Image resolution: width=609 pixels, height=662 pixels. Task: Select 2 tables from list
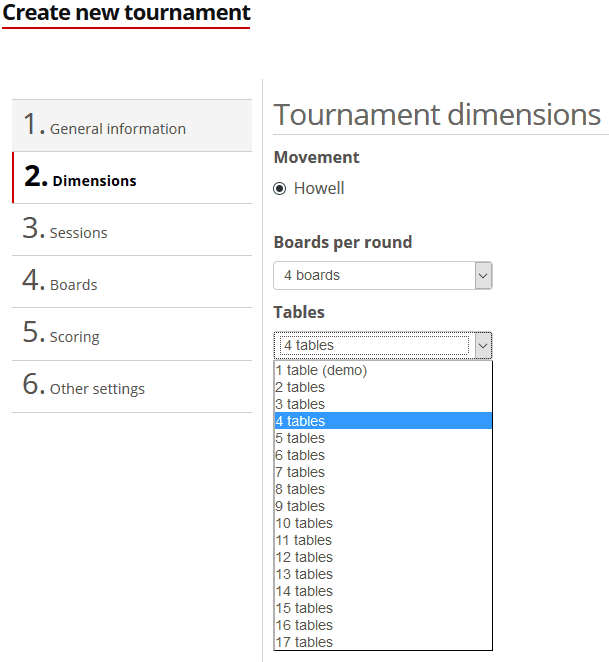click(301, 387)
